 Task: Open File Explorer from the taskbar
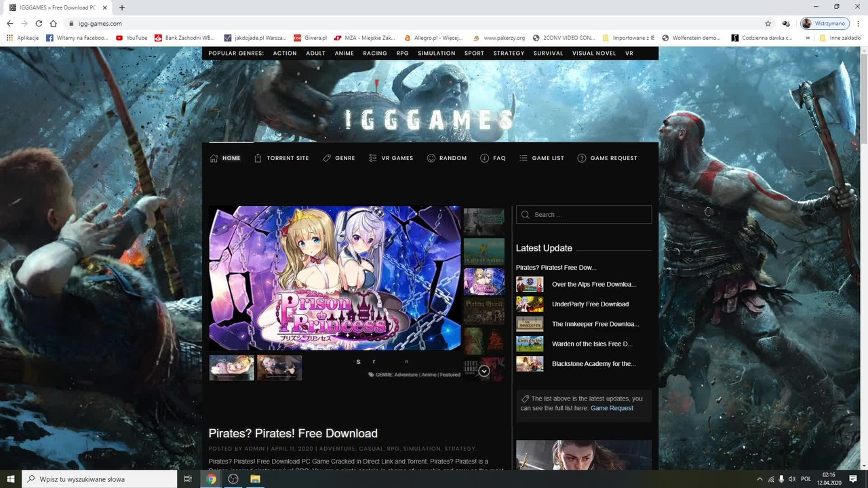255,479
